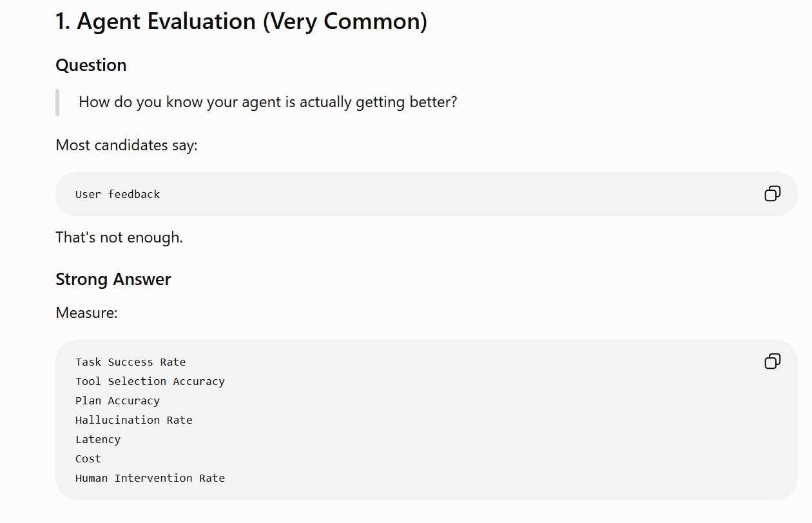The width and height of the screenshot is (812, 523).
Task: Click 'Human Intervention Rate' line
Action: pyautogui.click(x=150, y=478)
